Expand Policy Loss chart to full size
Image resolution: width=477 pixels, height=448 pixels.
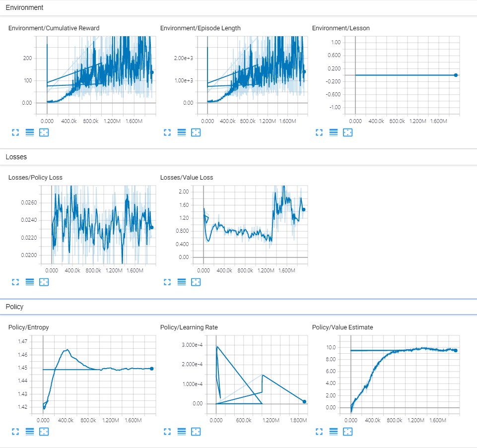point(15,282)
